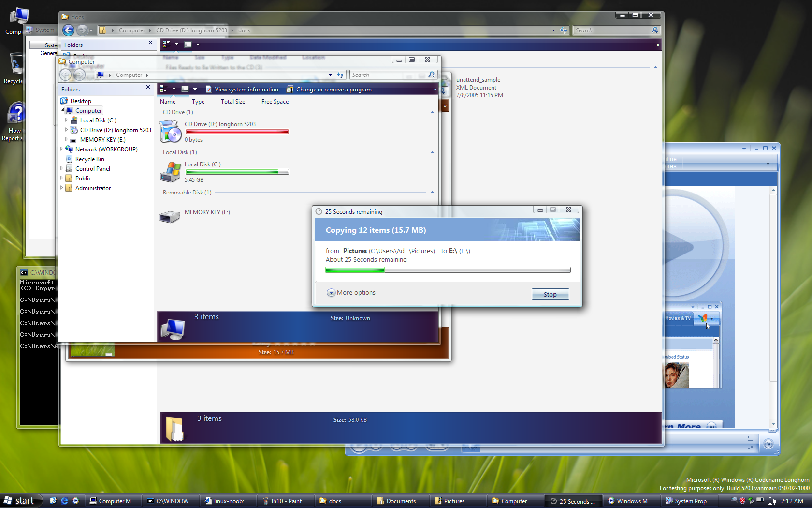812x508 pixels.
Task: Close the Folders pane in docs window
Action: click(151, 43)
